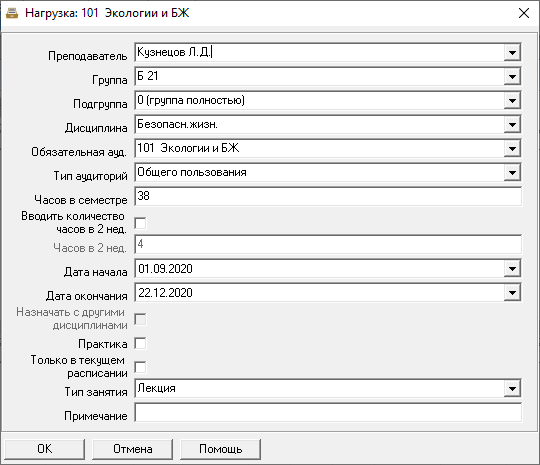Toggle Только в текущем расписании checkbox
Image resolution: width=540 pixels, height=465 pixels.
click(140, 367)
